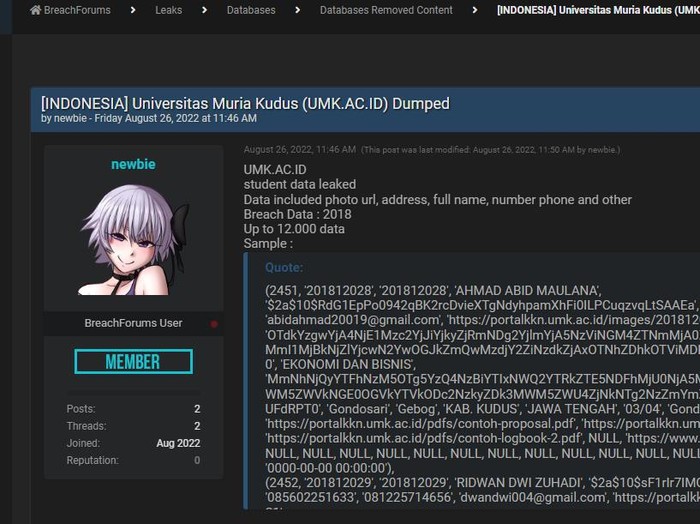Click the contoh-proposal.pdf URL in quote
The height and width of the screenshot is (524, 700).
(420, 424)
